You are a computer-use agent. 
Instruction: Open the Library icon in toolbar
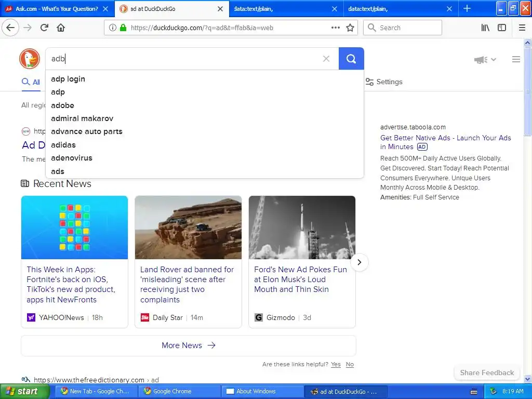(x=485, y=28)
